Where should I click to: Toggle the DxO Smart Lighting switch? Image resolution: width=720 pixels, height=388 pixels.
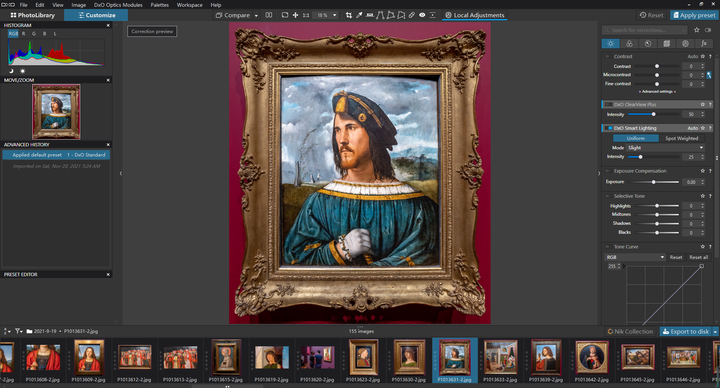click(608, 128)
